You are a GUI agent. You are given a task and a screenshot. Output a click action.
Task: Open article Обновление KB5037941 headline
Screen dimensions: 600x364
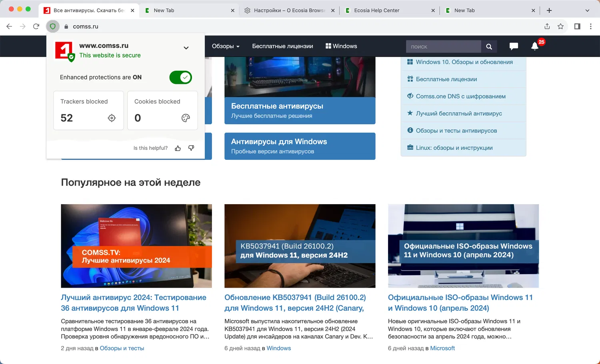coord(295,303)
